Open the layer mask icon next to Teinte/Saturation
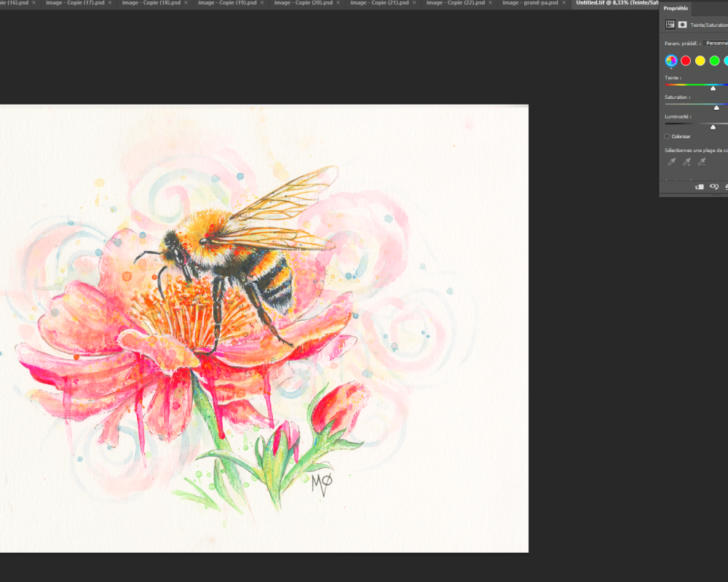Image resolution: width=728 pixels, height=582 pixels. [x=683, y=24]
